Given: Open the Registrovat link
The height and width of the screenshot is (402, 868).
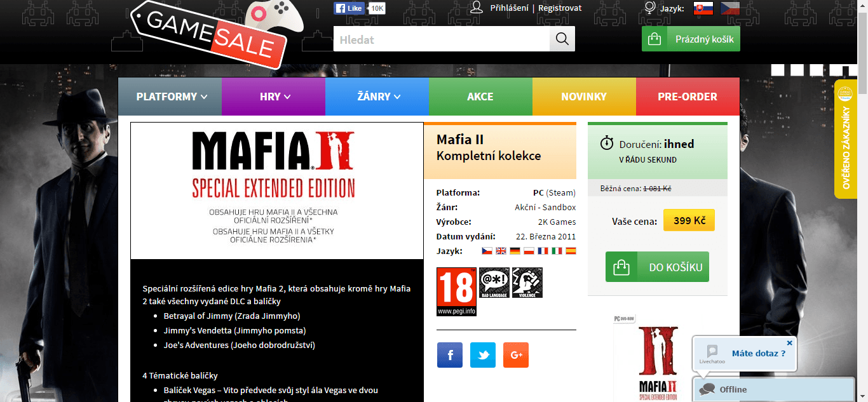Looking at the screenshot, I should [560, 8].
